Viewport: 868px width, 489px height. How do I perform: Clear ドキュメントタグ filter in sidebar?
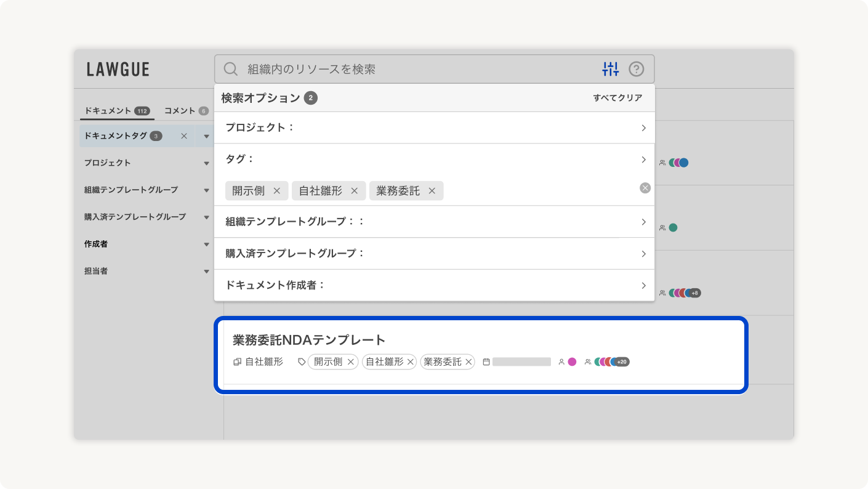(183, 136)
